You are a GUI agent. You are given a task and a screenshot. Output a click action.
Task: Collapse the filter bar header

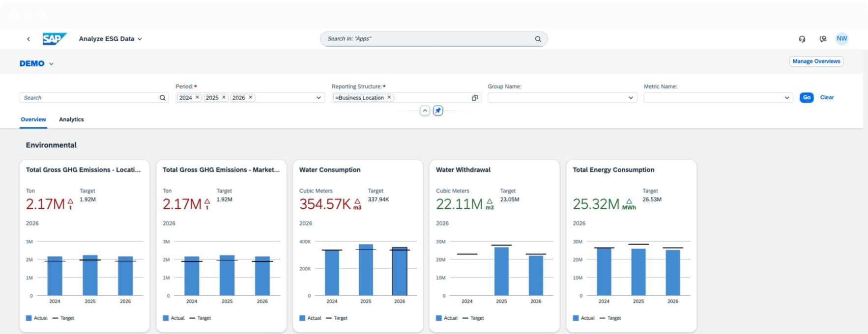[x=425, y=111]
